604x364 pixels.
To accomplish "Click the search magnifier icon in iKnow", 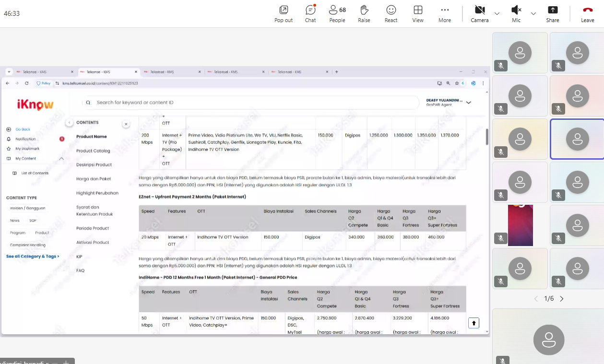I will point(88,103).
